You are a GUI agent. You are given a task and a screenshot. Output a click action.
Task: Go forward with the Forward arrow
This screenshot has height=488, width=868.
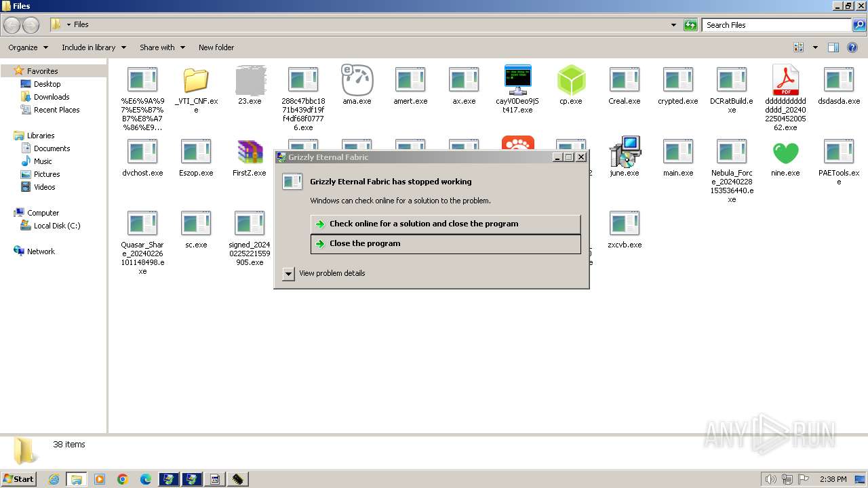pyautogui.click(x=31, y=25)
